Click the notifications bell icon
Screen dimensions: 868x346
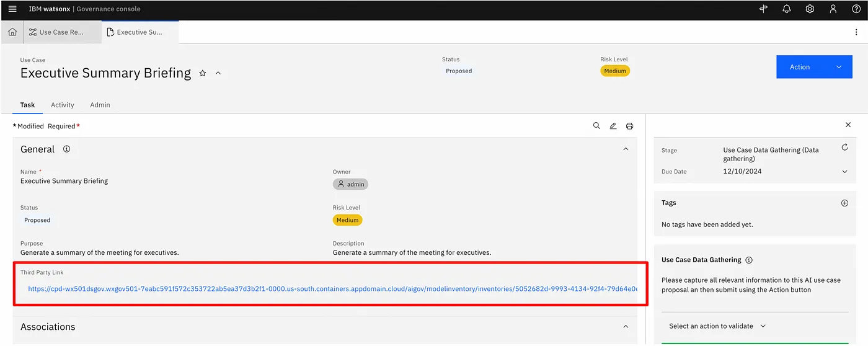[x=786, y=9]
